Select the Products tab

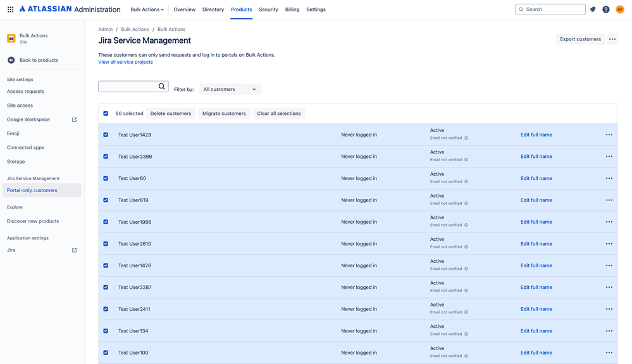tap(242, 9)
